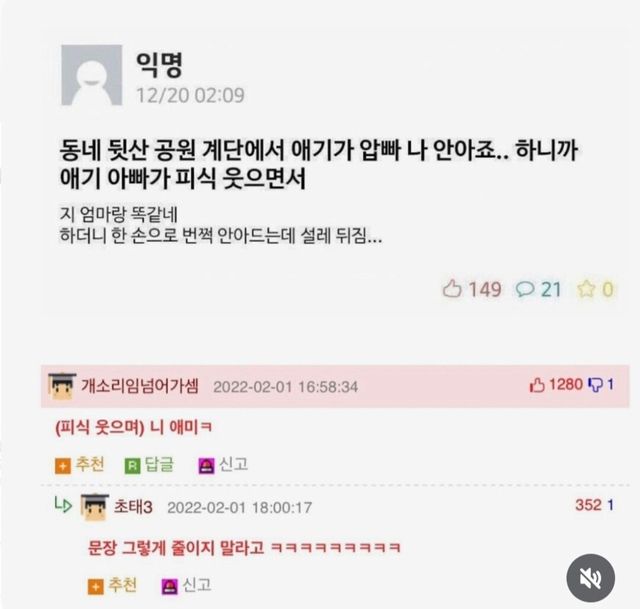Upvote the 개소리임넘어가셈 comment showing 1280
Image resolution: width=640 pixels, height=609 pixels.
(556, 385)
